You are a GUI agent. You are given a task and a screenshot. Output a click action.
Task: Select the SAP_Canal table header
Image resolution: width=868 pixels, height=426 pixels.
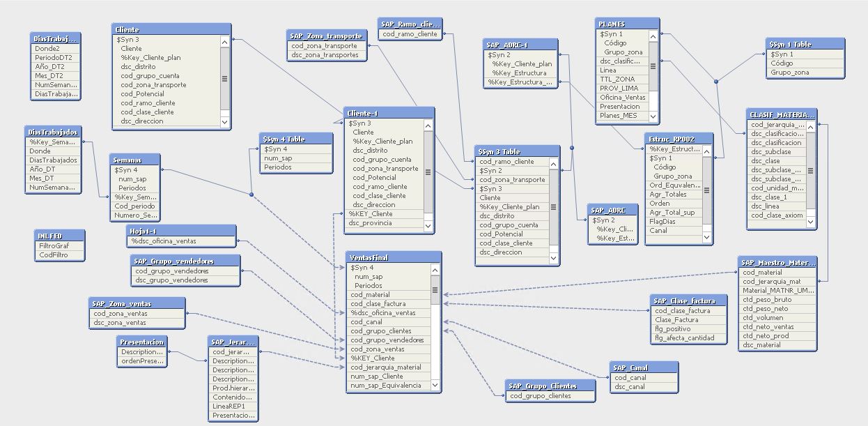coord(644,367)
